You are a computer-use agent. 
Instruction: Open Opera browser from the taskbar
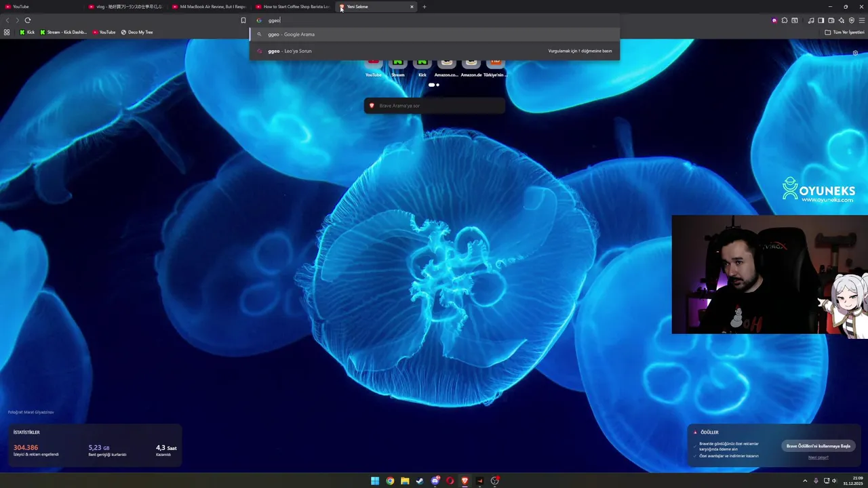tap(450, 481)
